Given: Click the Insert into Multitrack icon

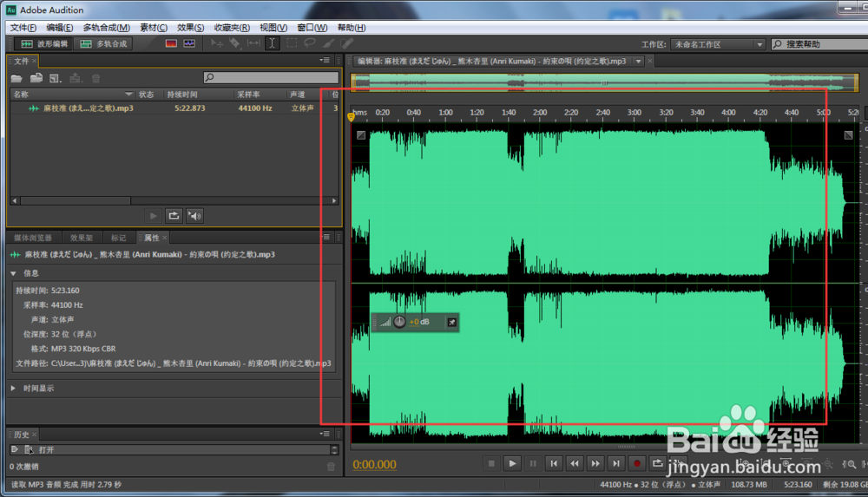Looking at the screenshot, I should (76, 79).
